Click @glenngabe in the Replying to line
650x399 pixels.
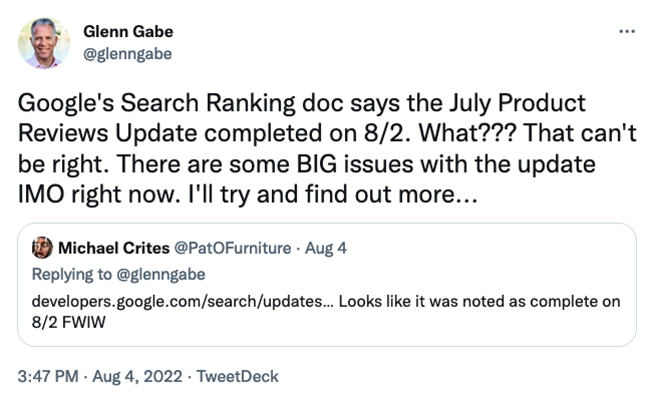[161, 274]
